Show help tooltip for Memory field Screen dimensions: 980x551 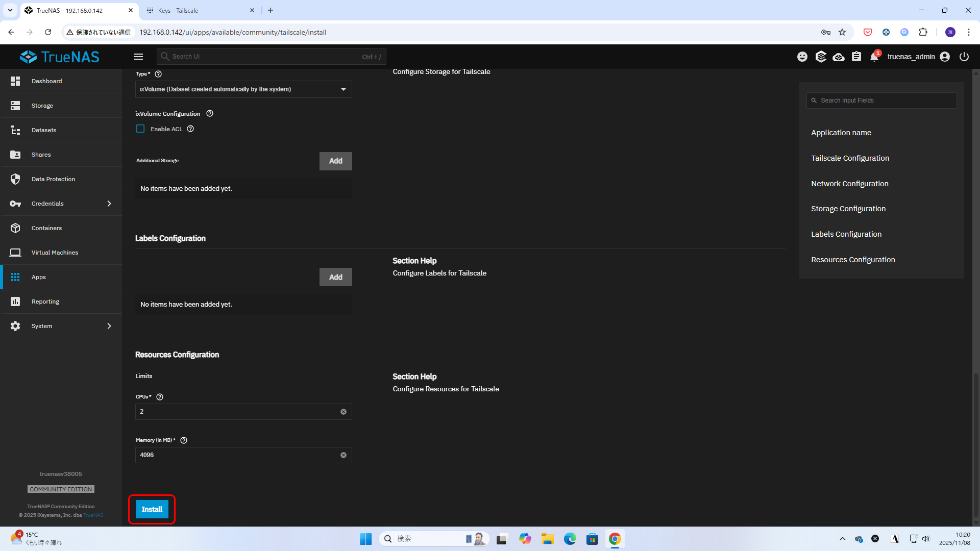[x=184, y=440]
